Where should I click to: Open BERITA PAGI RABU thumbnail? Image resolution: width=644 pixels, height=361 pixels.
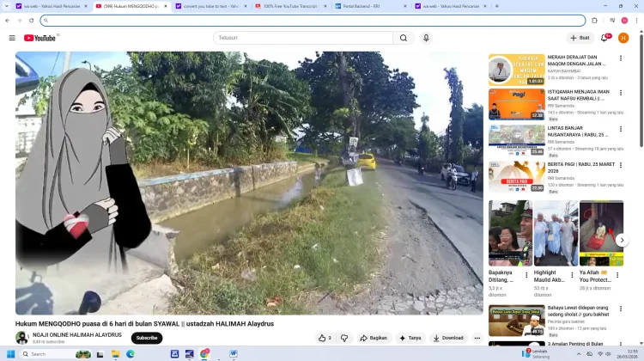tap(517, 177)
